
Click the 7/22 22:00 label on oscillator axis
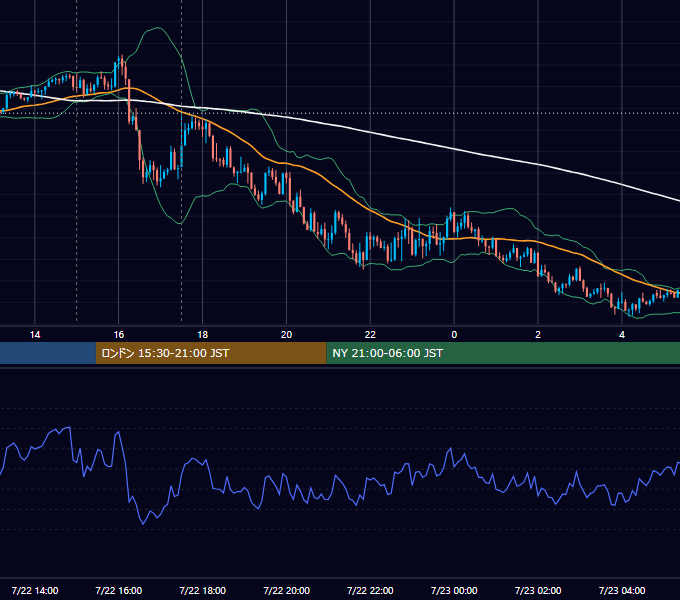click(x=370, y=590)
